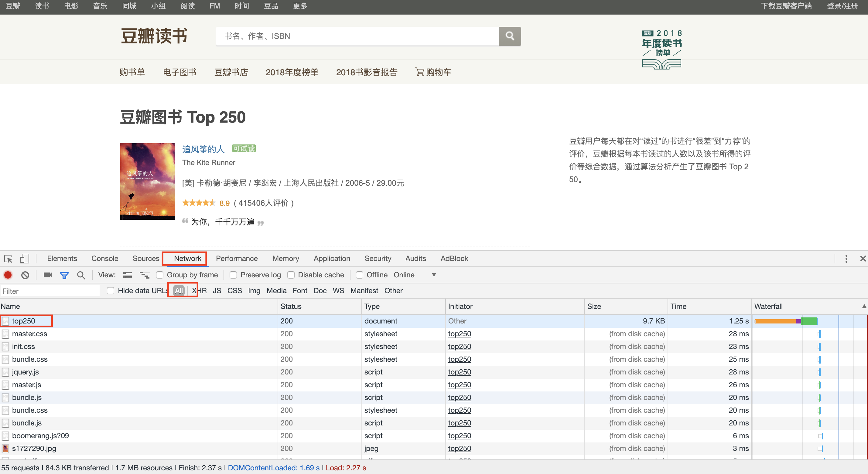This screenshot has width=868, height=474.
Task: Filter requests by Font type
Action: coord(300,290)
